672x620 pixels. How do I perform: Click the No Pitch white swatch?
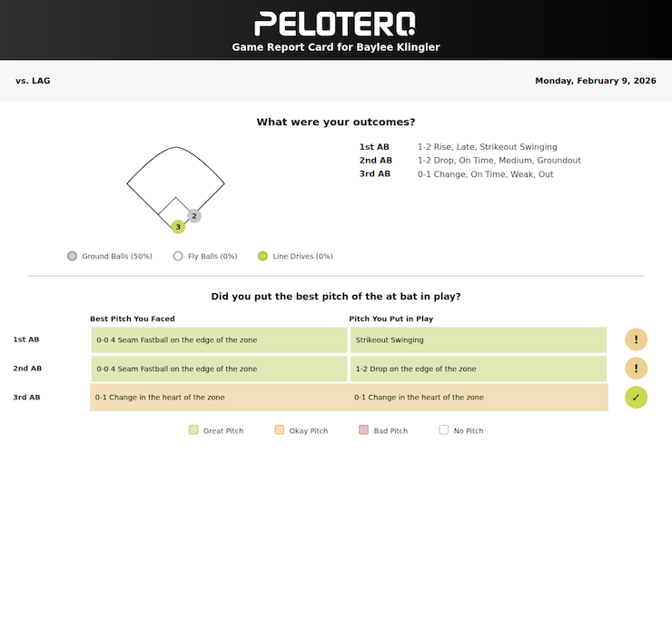[443, 429]
